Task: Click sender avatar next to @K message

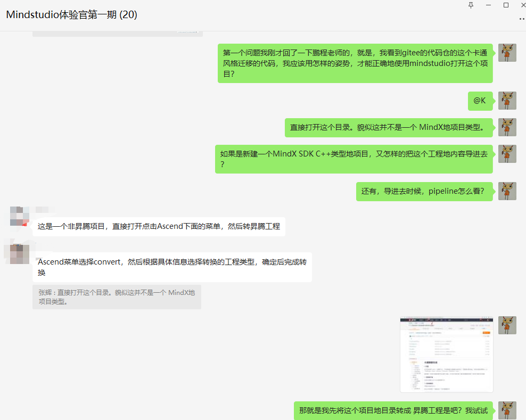Action: [507, 101]
